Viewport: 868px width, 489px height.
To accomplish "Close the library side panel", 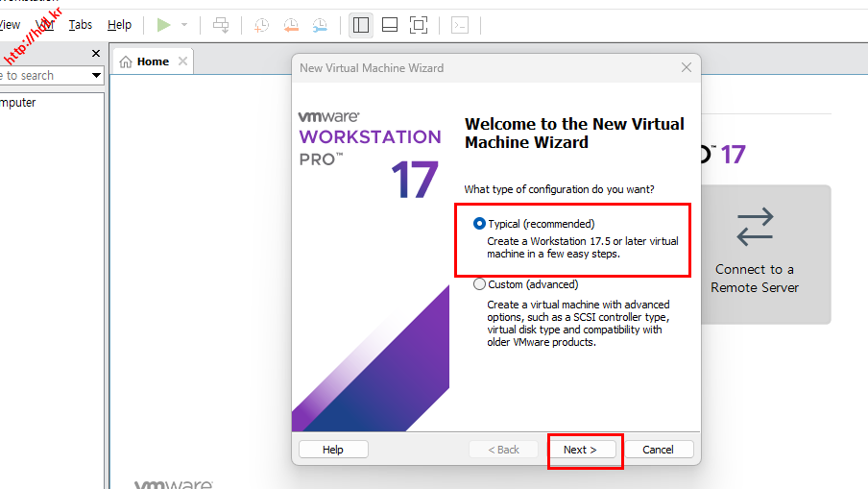I will click(x=96, y=53).
